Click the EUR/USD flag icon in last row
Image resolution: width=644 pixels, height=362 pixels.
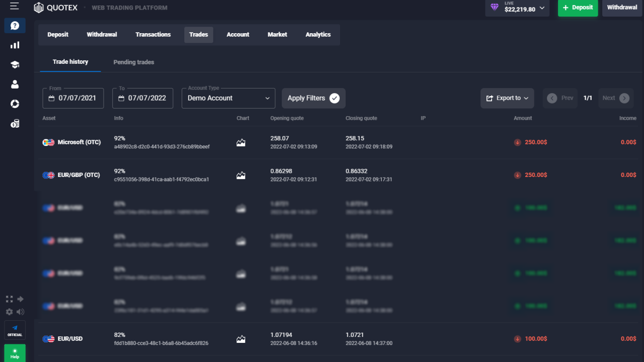tap(48, 339)
